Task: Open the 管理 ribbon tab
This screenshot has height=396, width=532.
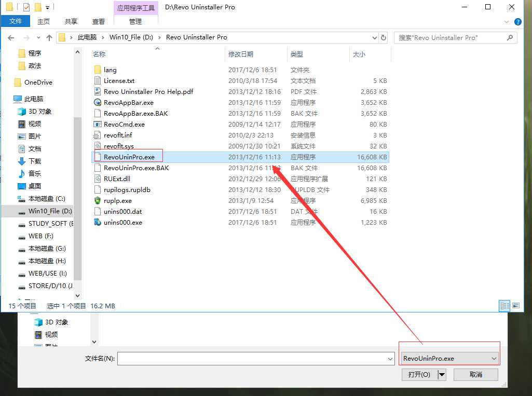Action: point(135,21)
